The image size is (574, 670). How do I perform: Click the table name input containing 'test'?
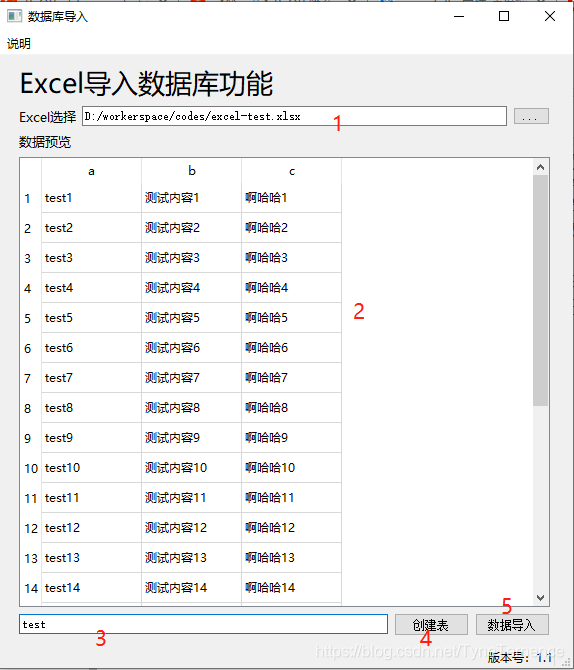pyautogui.click(x=203, y=624)
